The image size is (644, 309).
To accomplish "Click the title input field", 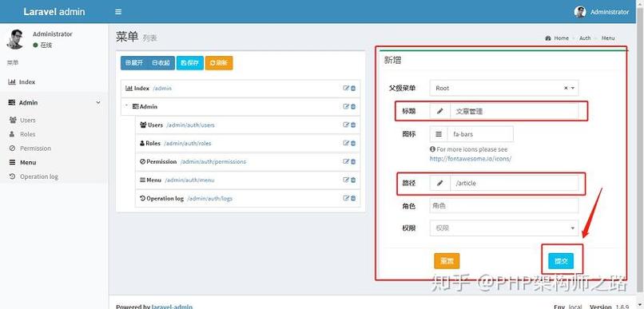I will click(515, 111).
